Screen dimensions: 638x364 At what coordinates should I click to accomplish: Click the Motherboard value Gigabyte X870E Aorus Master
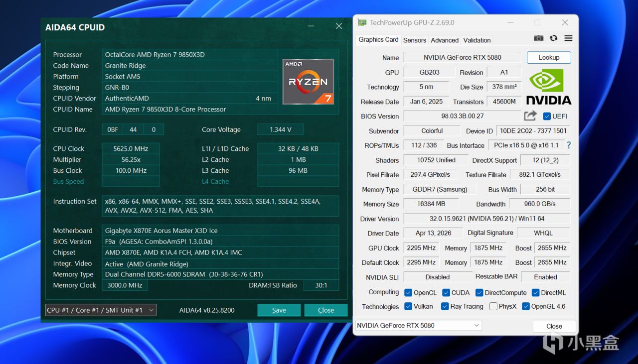[x=220, y=231]
